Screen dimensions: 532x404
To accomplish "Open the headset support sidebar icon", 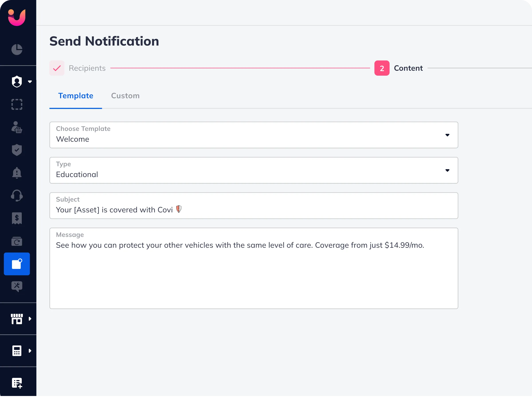I will click(17, 195).
